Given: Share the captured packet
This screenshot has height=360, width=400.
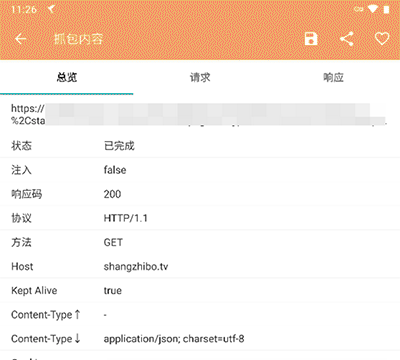Looking at the screenshot, I should pyautogui.click(x=347, y=39).
